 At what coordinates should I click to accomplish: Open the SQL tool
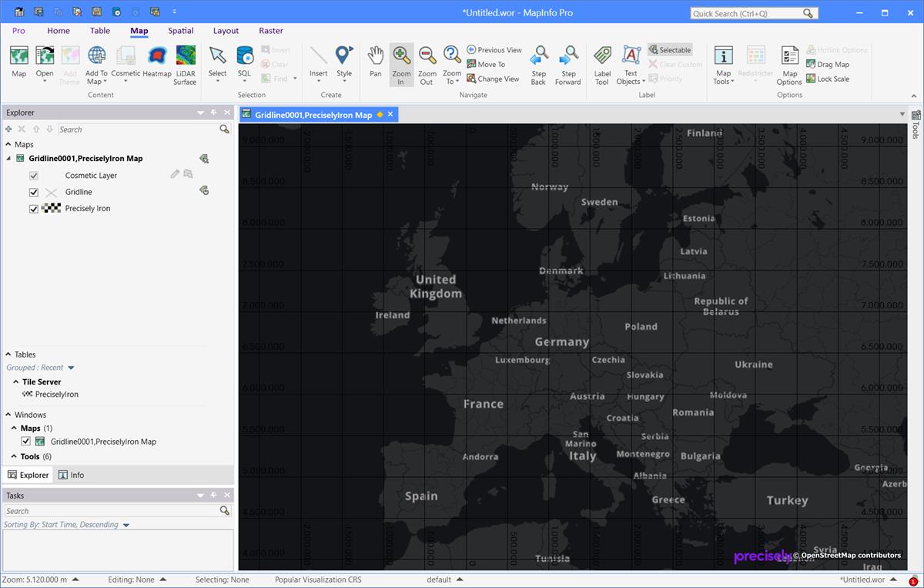[244, 62]
